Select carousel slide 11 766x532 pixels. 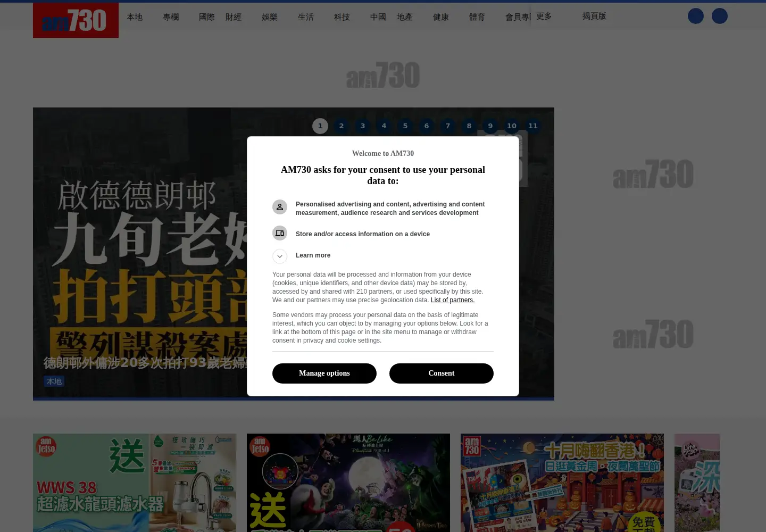(x=533, y=126)
